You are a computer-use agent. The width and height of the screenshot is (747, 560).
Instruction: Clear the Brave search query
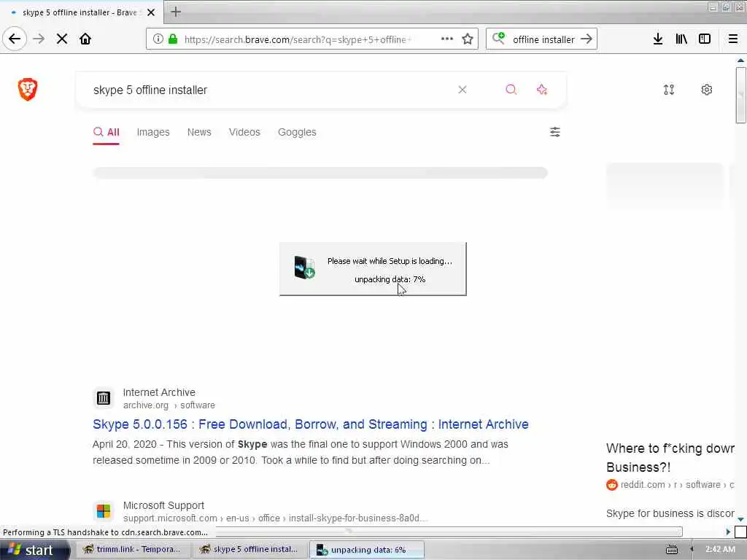point(462,90)
